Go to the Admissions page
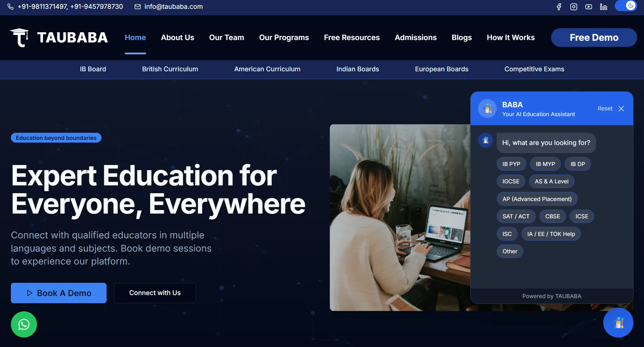This screenshot has width=644, height=347. (x=416, y=38)
